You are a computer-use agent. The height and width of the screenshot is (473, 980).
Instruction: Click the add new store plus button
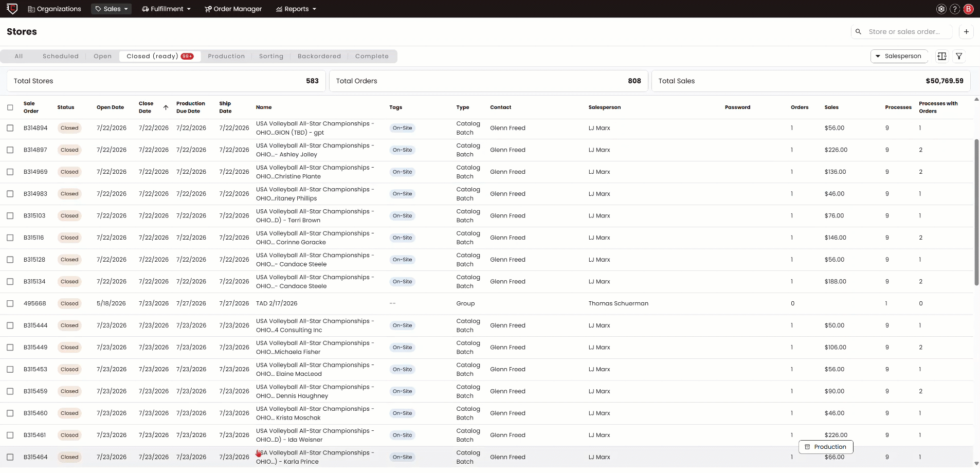point(966,31)
